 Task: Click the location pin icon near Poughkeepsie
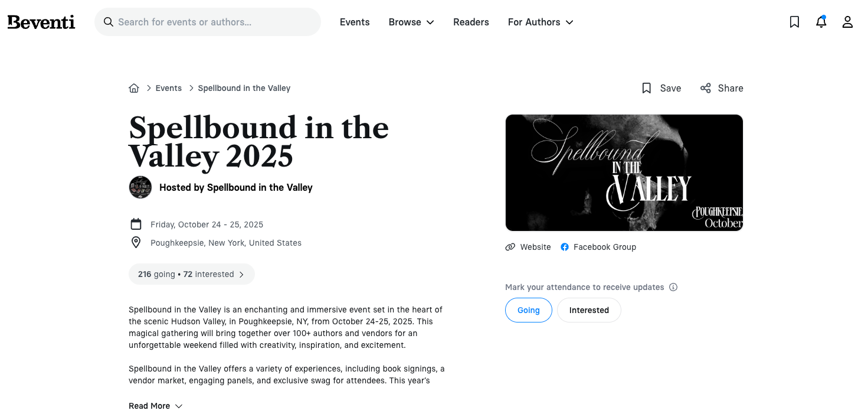pos(136,242)
